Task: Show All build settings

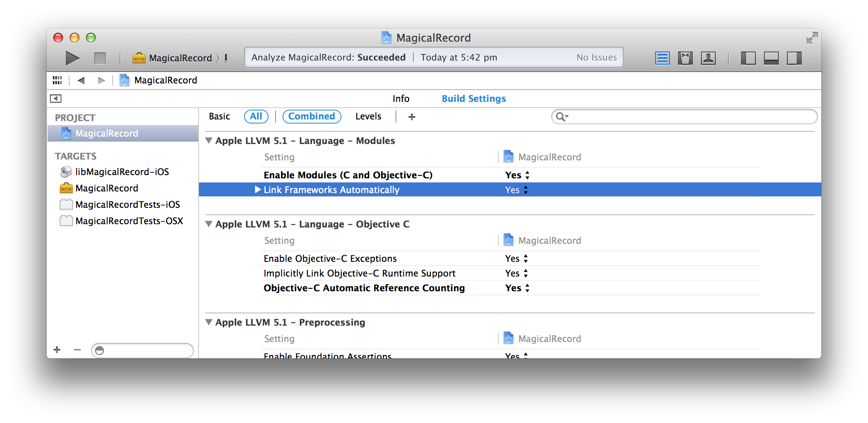Action: 256,117
